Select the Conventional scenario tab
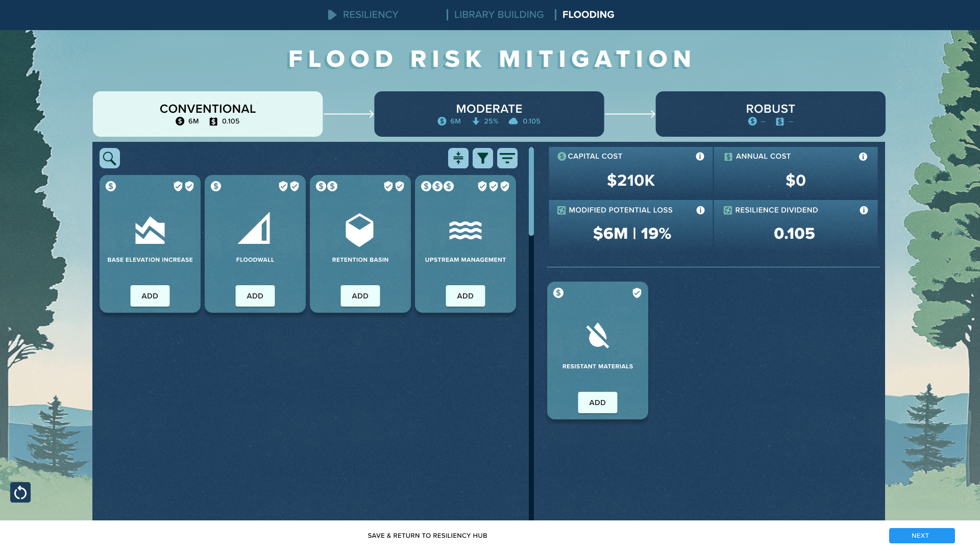 [x=208, y=114]
